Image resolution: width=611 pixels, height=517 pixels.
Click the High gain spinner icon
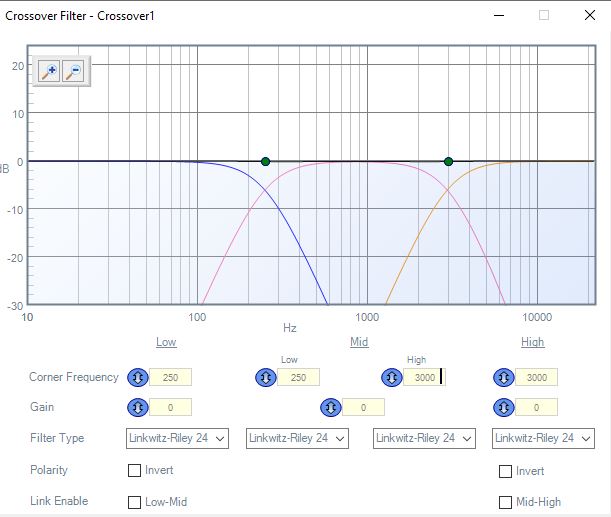pos(504,407)
